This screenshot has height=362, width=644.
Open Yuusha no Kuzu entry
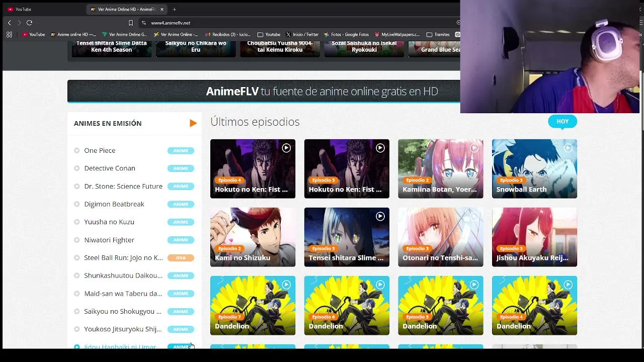[x=109, y=222]
